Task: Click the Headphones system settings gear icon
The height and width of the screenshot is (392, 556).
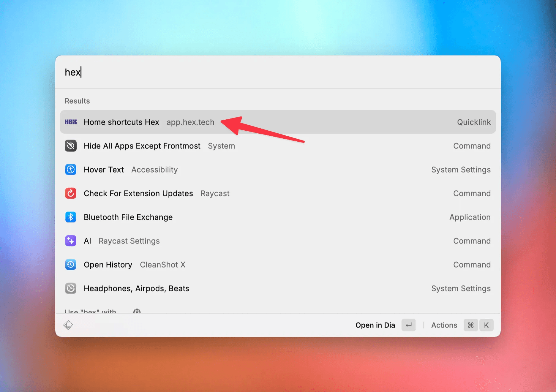Action: pyautogui.click(x=71, y=288)
